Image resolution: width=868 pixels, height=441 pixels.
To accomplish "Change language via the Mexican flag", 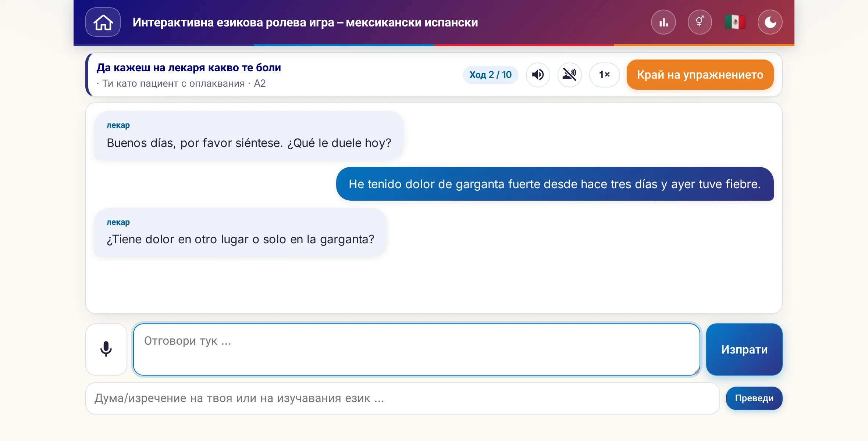I will click(x=735, y=22).
